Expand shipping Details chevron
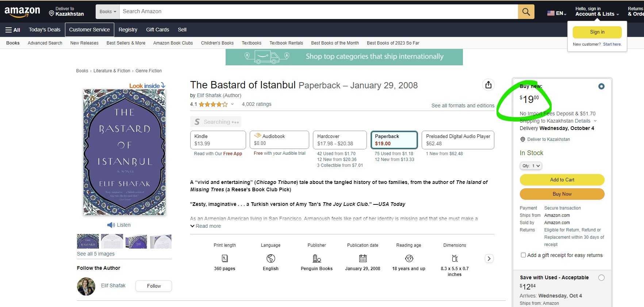The height and width of the screenshot is (307, 644). pos(595,121)
